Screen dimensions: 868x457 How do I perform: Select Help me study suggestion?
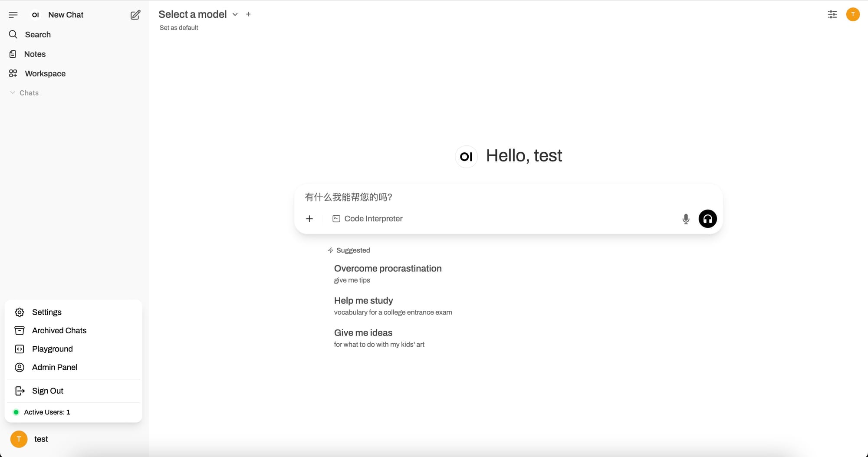click(x=393, y=306)
